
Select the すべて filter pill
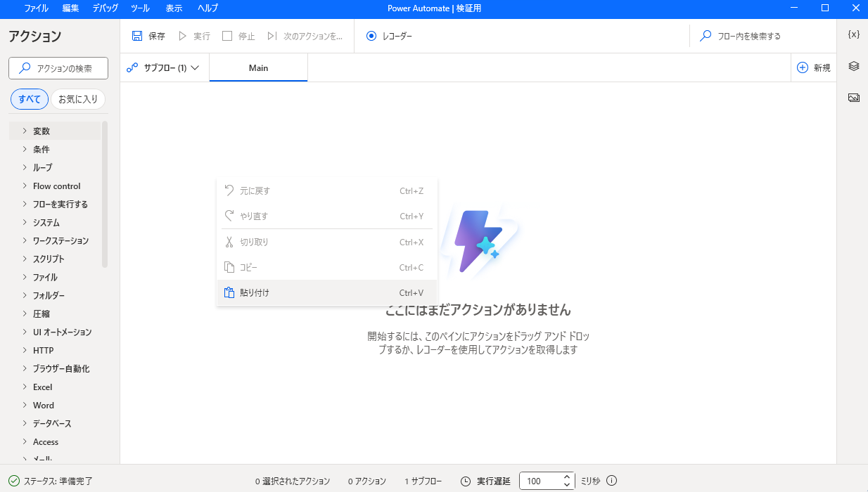click(x=30, y=99)
